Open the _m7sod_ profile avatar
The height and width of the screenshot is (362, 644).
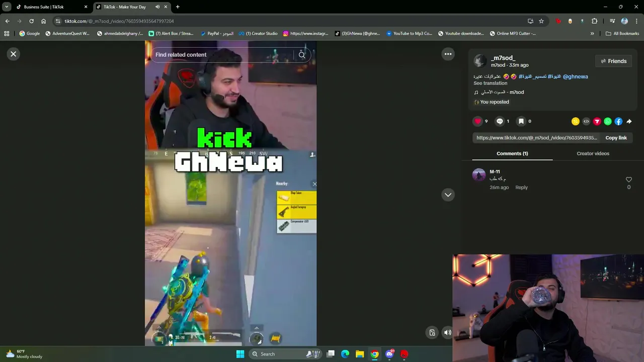click(x=480, y=61)
